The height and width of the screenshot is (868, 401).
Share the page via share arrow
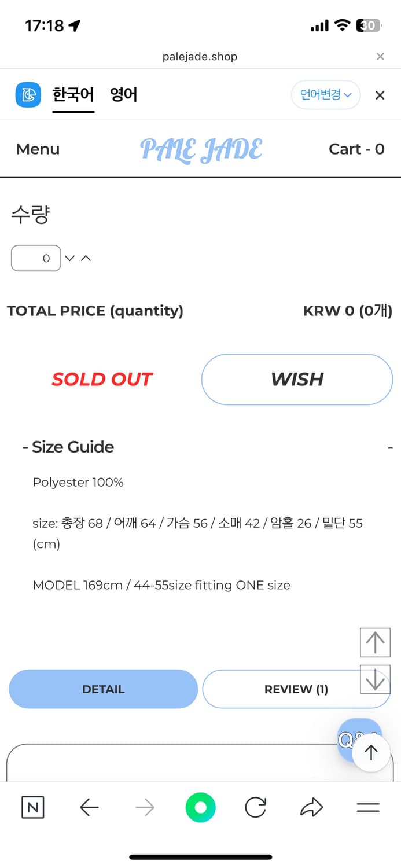click(311, 807)
